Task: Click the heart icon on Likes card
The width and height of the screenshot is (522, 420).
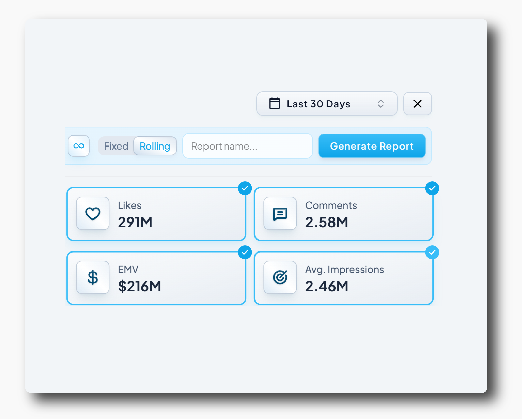Action: click(x=93, y=213)
